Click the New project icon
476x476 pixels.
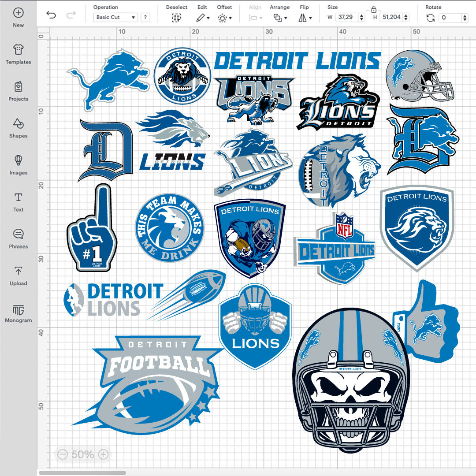[18, 13]
